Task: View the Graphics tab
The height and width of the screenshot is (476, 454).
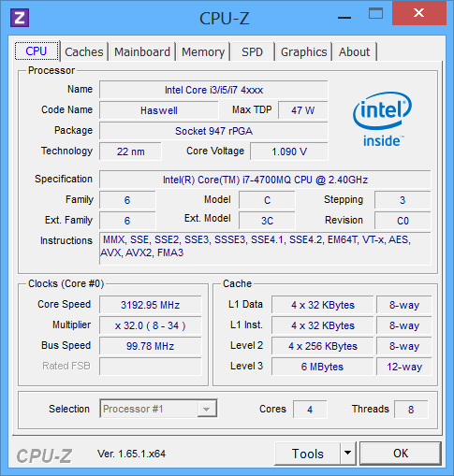Action: (x=303, y=51)
